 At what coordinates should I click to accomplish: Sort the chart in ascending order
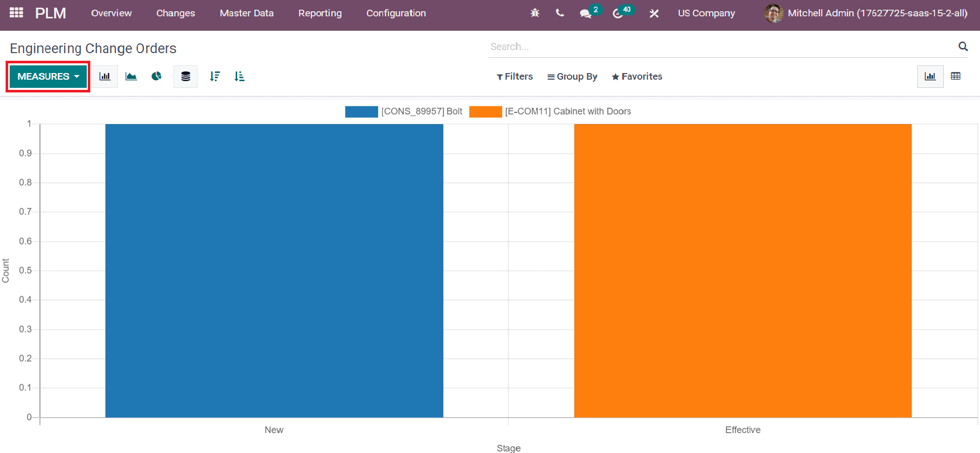point(239,76)
